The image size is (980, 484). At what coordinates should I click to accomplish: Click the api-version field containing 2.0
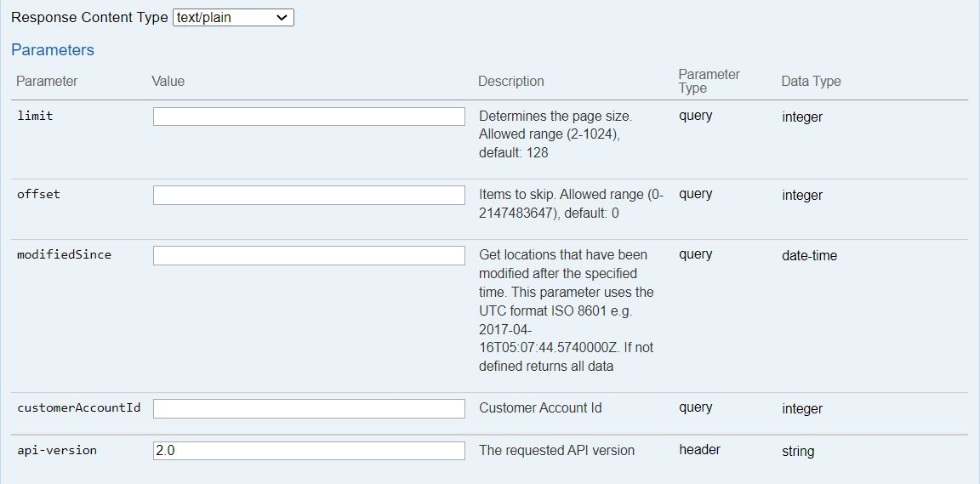pyautogui.click(x=309, y=451)
